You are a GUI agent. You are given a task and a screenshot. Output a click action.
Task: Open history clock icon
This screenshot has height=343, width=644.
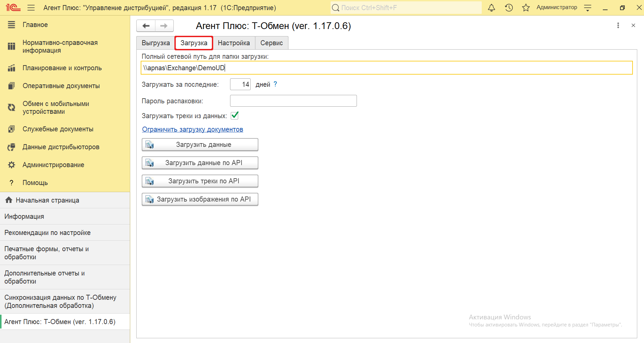(509, 8)
